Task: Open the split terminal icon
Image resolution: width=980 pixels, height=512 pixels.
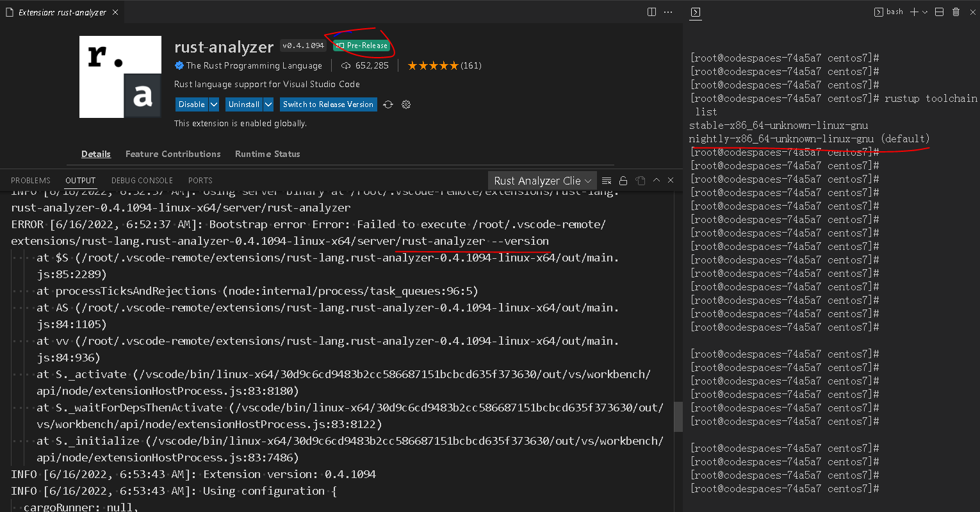Action: tap(939, 11)
